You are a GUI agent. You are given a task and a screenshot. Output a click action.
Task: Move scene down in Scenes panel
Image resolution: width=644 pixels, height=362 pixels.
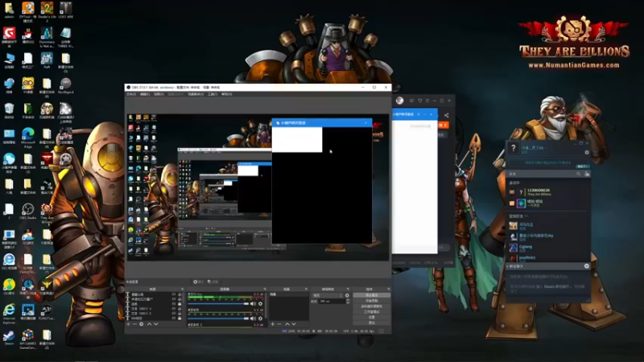click(x=294, y=324)
